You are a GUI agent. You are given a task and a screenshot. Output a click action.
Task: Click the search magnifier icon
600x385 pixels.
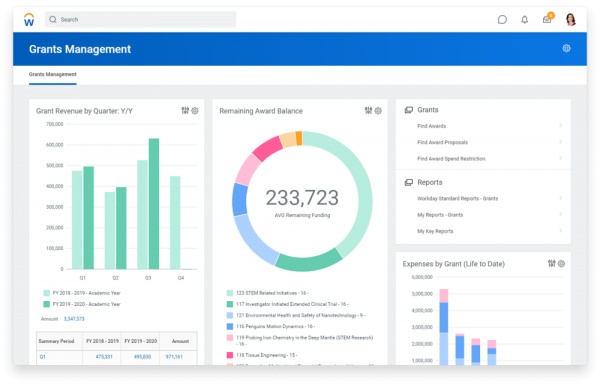[53, 20]
